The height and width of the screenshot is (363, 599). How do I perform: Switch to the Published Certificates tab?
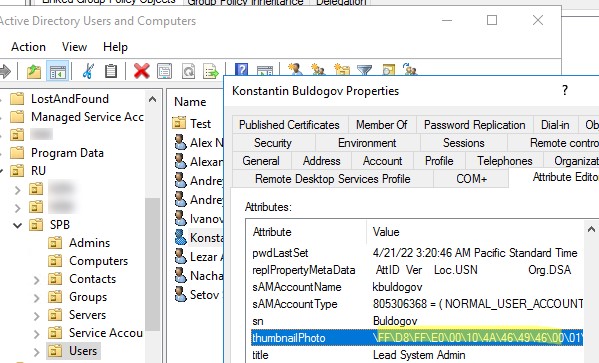[x=289, y=125]
